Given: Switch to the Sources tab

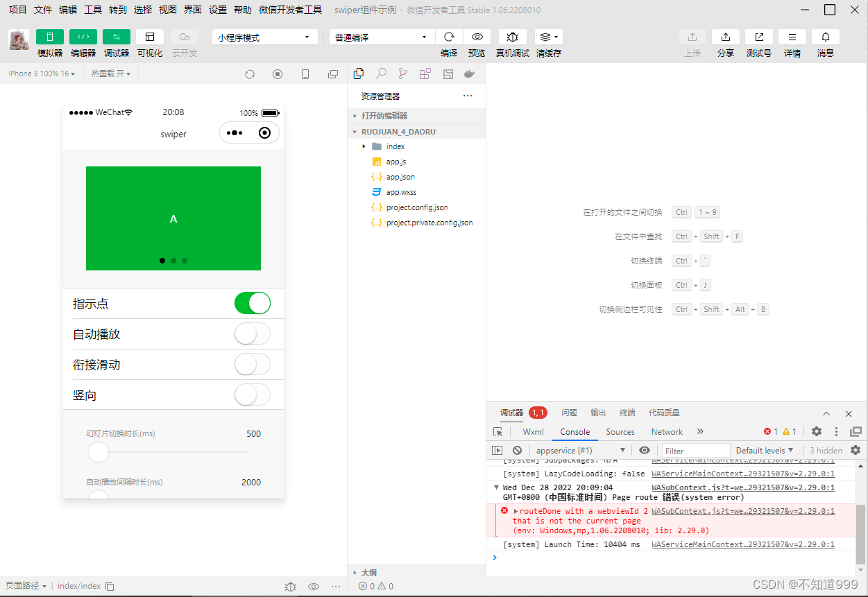Looking at the screenshot, I should pos(620,431).
